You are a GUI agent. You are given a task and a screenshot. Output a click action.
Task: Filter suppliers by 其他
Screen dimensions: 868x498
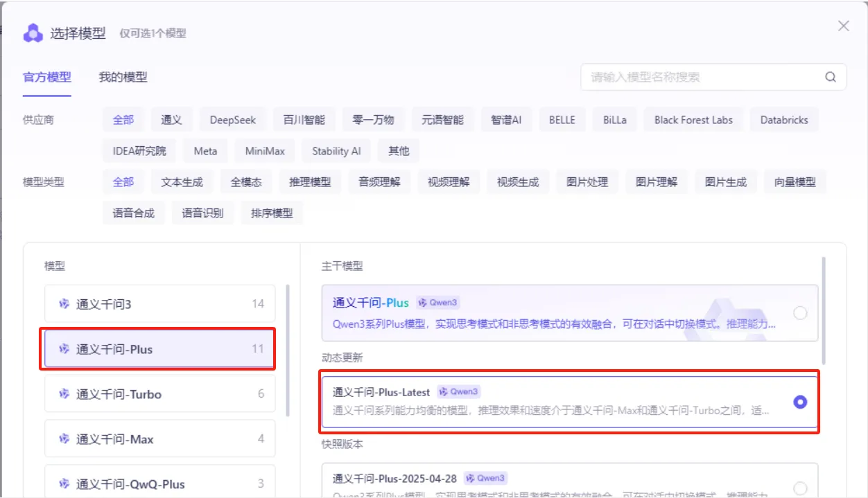click(x=399, y=151)
